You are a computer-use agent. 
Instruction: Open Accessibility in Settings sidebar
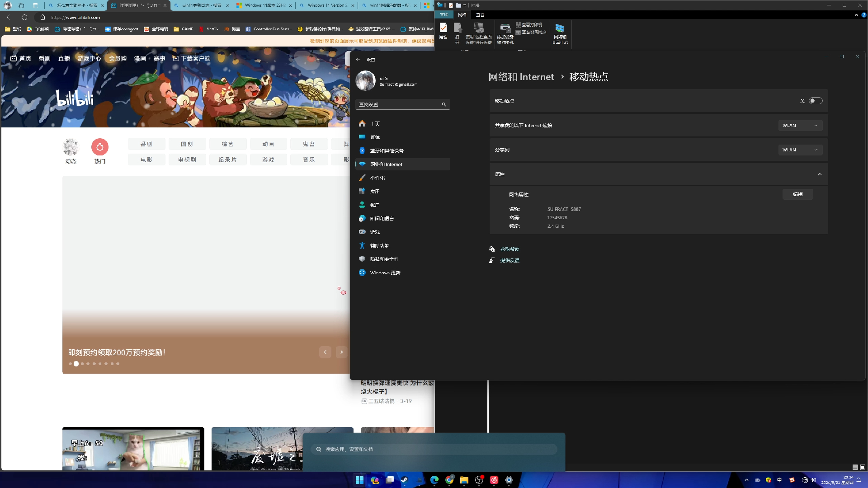tap(402, 245)
